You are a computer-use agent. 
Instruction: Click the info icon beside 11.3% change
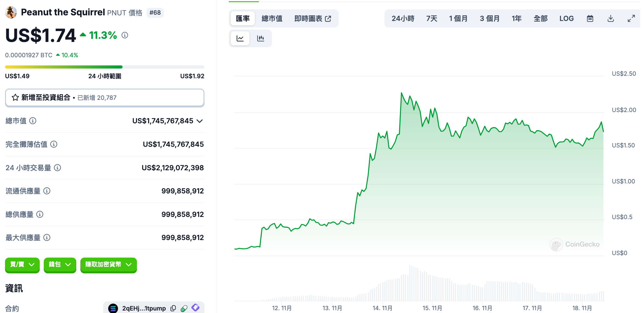[125, 35]
